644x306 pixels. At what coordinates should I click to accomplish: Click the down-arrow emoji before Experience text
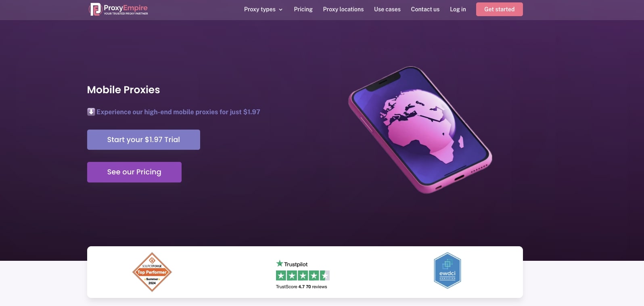coord(91,112)
